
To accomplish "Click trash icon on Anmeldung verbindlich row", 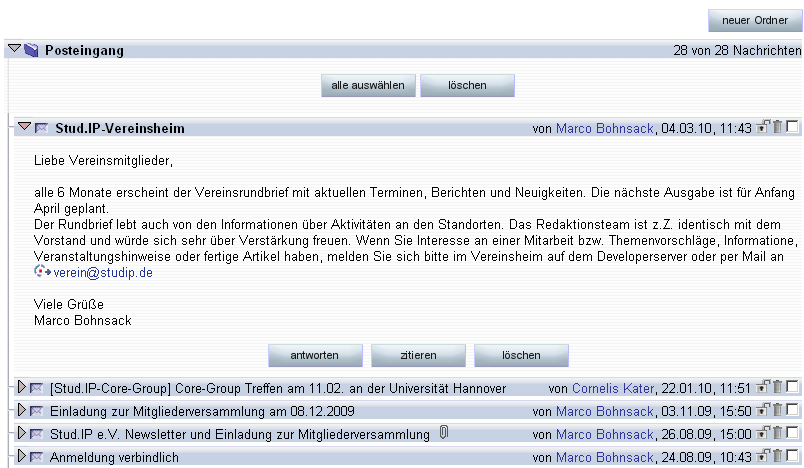I will tap(777, 455).
